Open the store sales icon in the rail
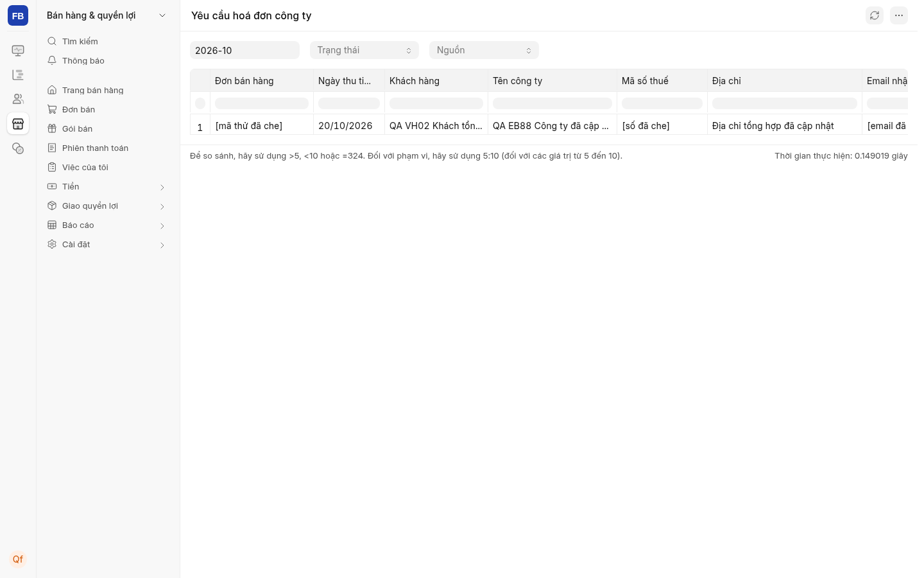 click(18, 123)
